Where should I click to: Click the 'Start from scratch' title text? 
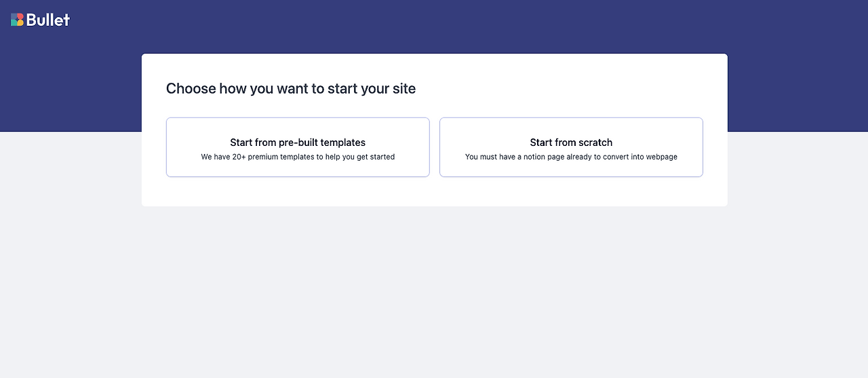coord(571,143)
